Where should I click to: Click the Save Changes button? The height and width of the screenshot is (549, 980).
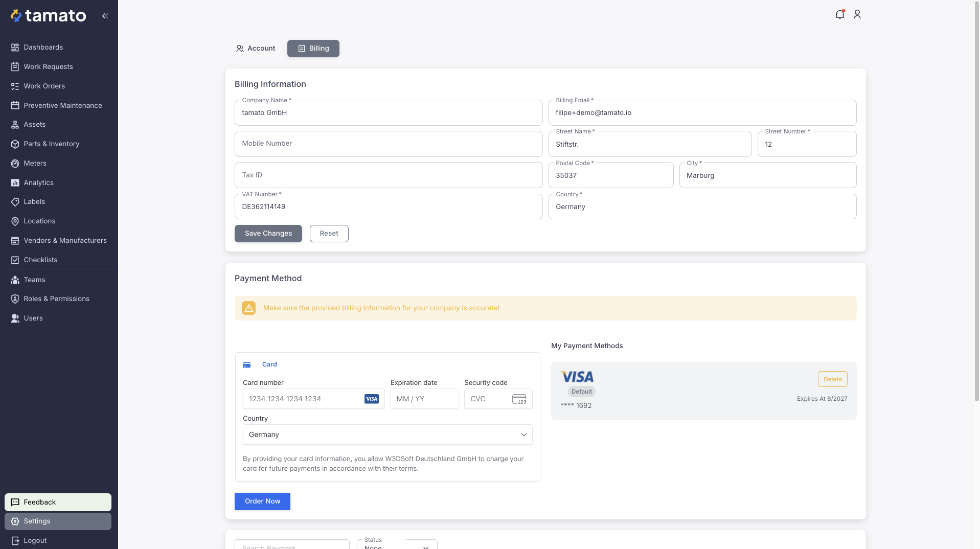click(x=268, y=234)
